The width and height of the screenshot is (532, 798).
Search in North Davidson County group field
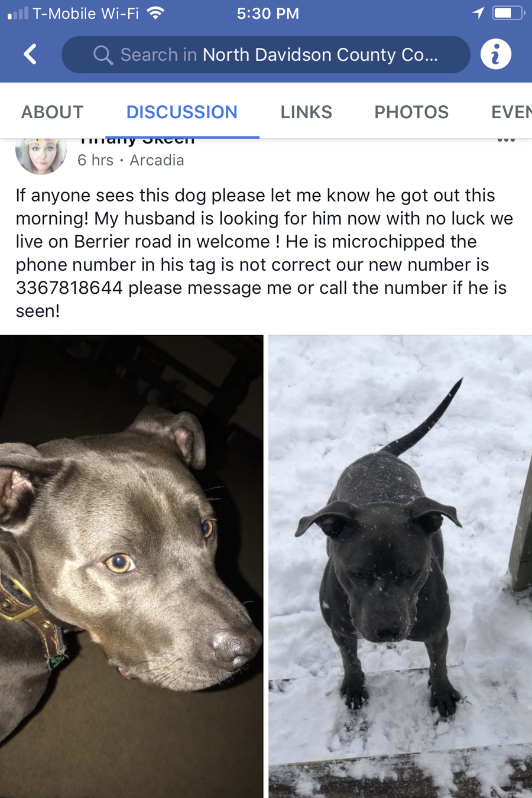click(x=266, y=54)
